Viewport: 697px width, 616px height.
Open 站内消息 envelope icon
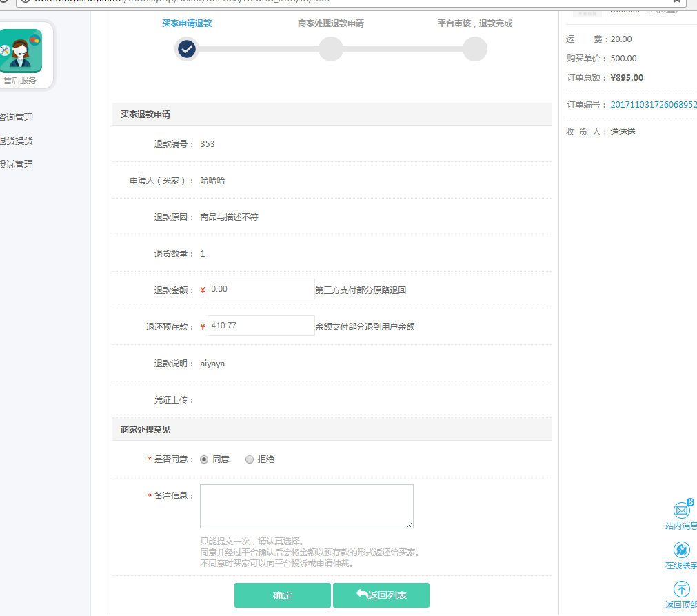pyautogui.click(x=681, y=510)
